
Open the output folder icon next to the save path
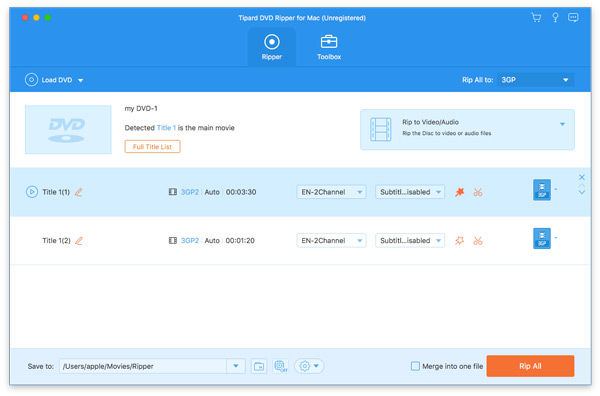[259, 366]
